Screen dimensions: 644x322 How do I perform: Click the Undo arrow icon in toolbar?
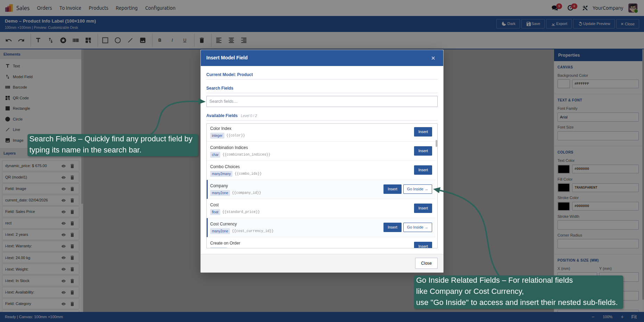[9, 40]
